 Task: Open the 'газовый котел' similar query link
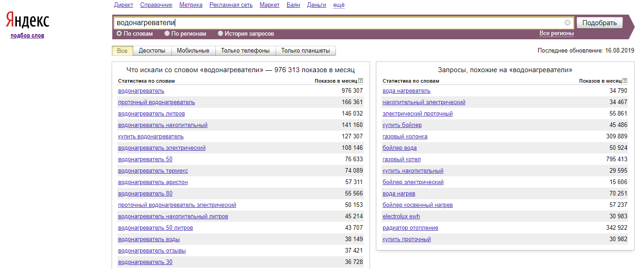(401, 159)
